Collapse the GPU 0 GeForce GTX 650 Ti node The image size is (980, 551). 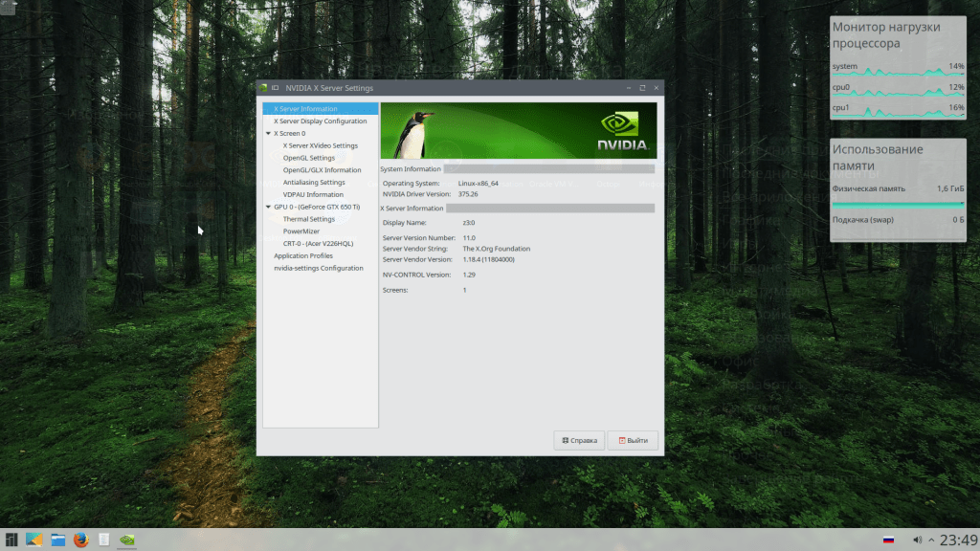coord(269,207)
